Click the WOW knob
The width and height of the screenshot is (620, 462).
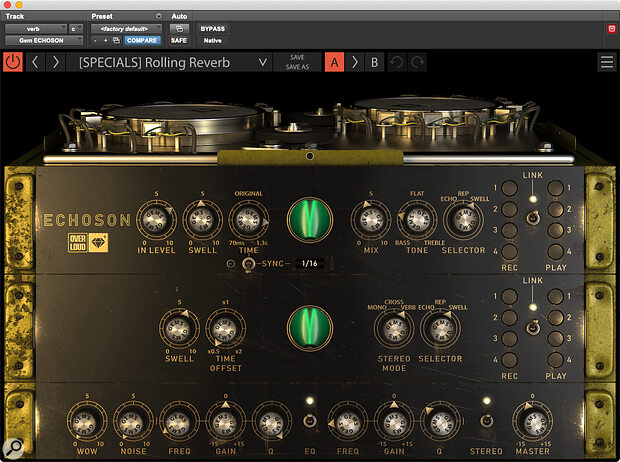click(x=87, y=422)
